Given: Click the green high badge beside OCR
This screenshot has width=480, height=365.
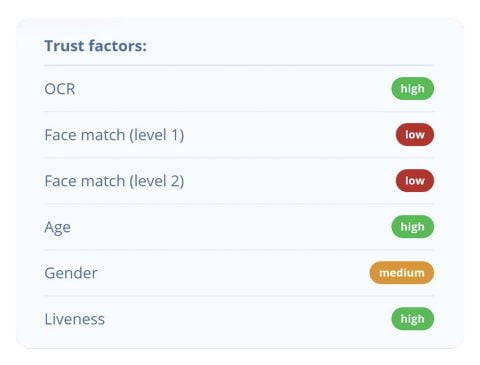Looking at the screenshot, I should (412, 89).
